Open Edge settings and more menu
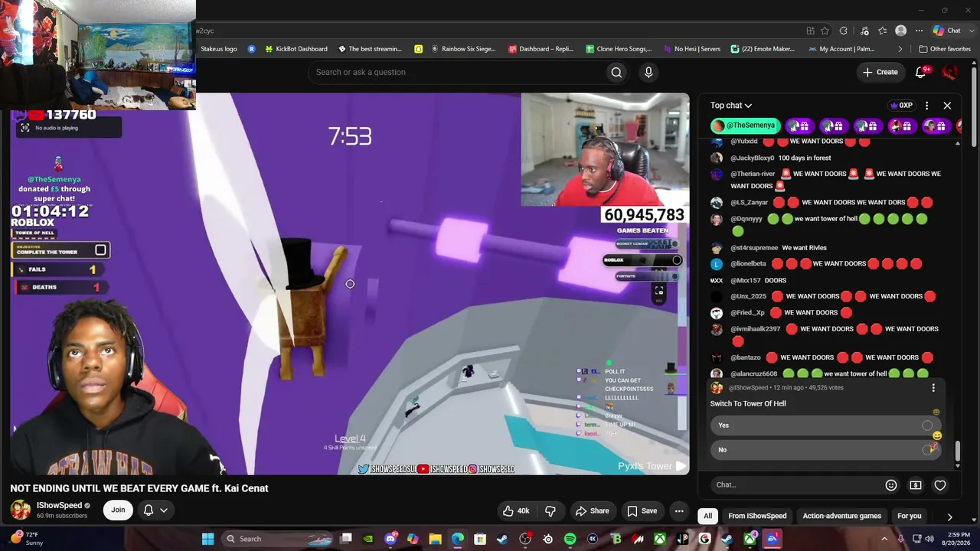 pyautogui.click(x=919, y=31)
